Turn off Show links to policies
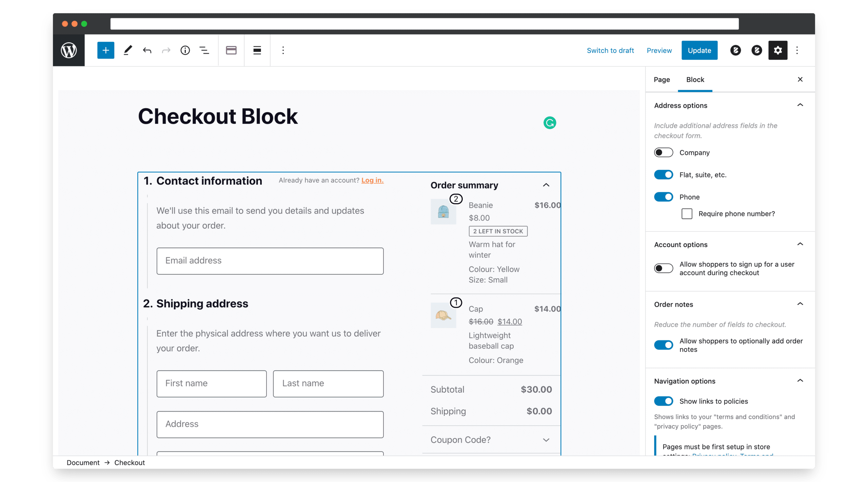This screenshot has height=482, width=868. click(664, 401)
